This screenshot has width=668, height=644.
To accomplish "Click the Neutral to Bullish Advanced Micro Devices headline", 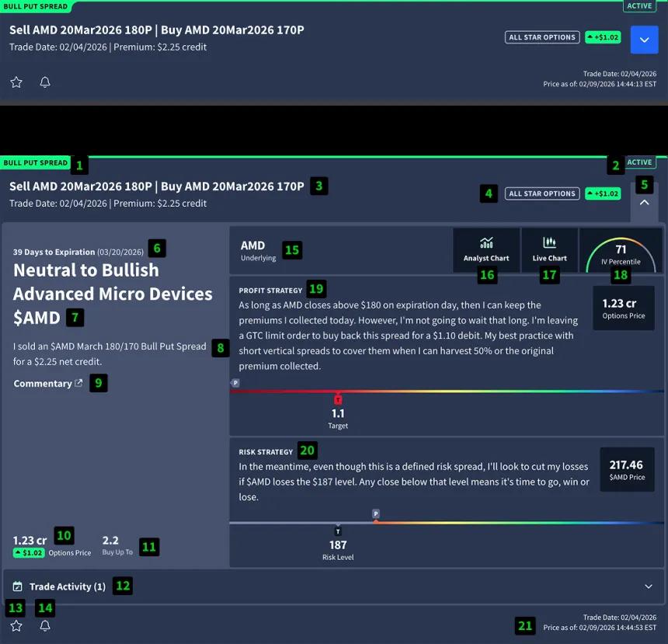I will (113, 294).
